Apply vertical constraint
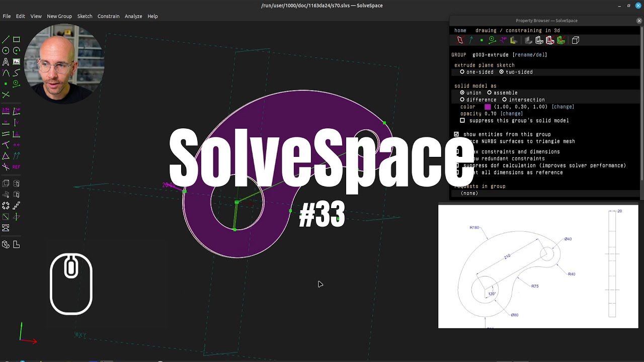Screen dimensions: 644x362 click(x=17, y=122)
